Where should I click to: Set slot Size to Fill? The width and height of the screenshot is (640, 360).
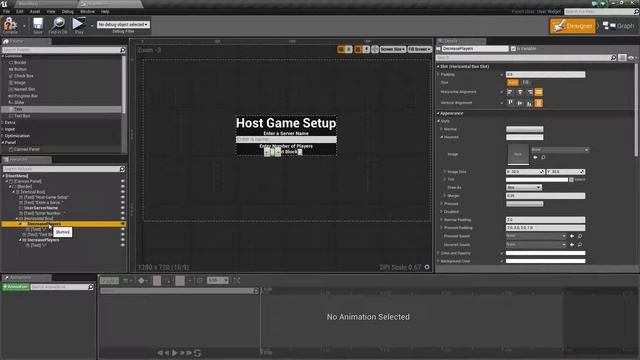(x=525, y=82)
